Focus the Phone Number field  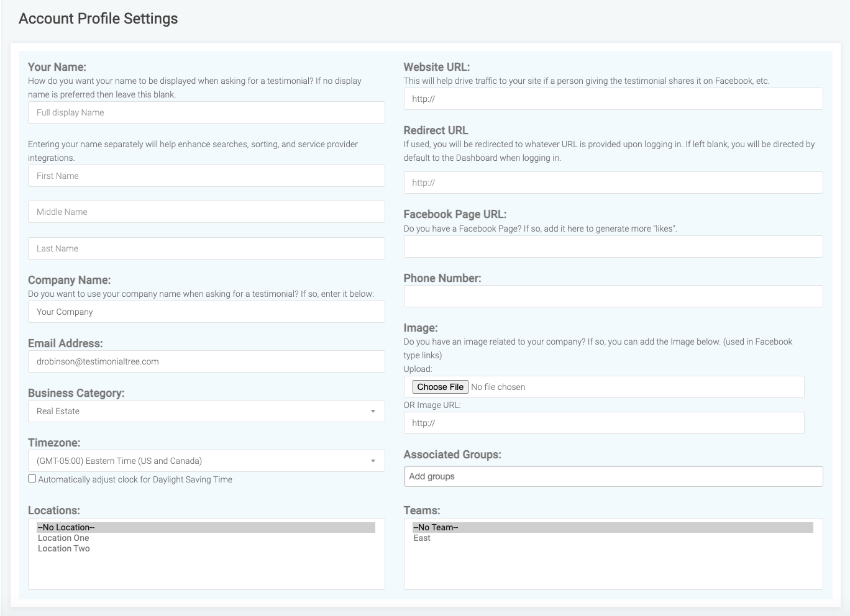[613, 296]
